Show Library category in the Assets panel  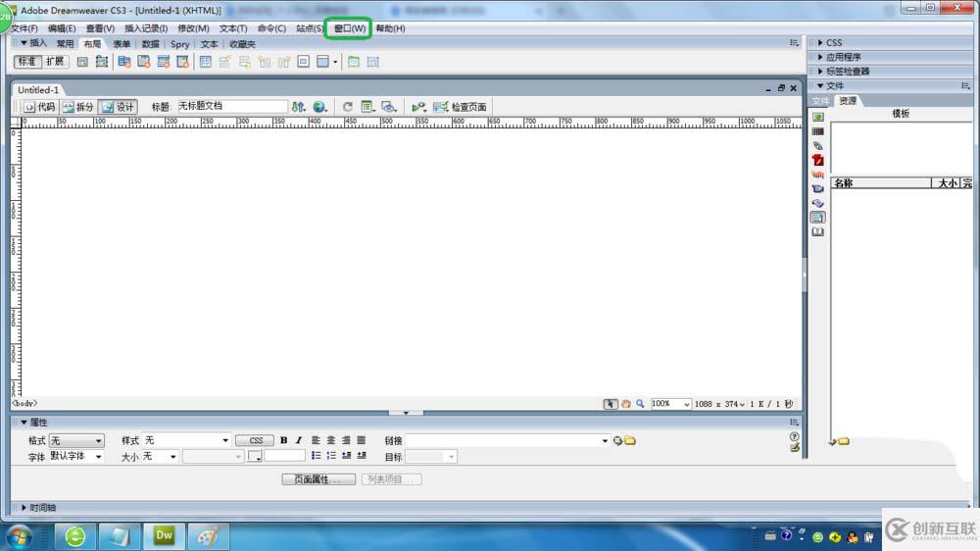tap(818, 232)
